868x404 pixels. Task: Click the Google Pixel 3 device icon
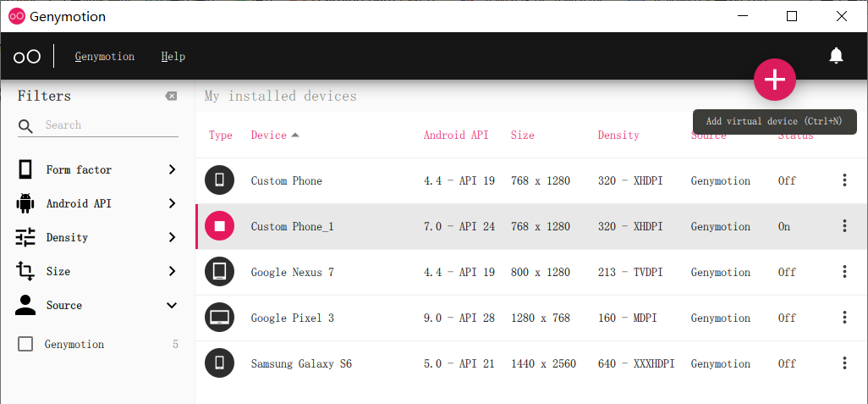[x=220, y=318]
